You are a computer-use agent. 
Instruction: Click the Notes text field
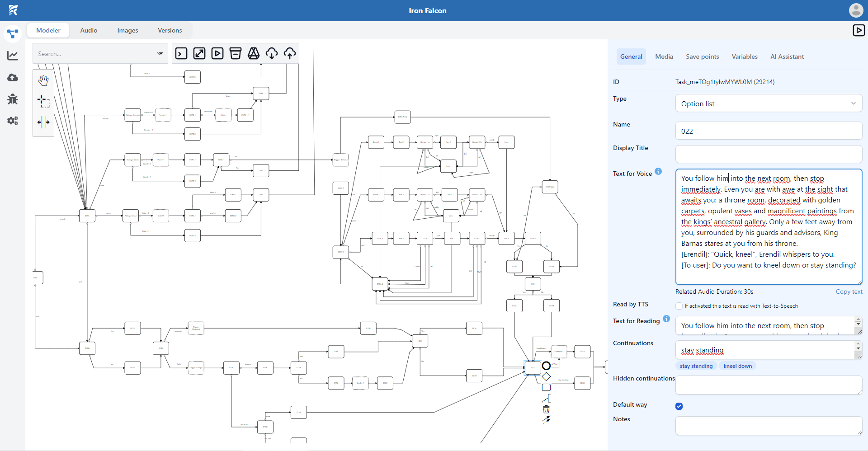click(769, 426)
